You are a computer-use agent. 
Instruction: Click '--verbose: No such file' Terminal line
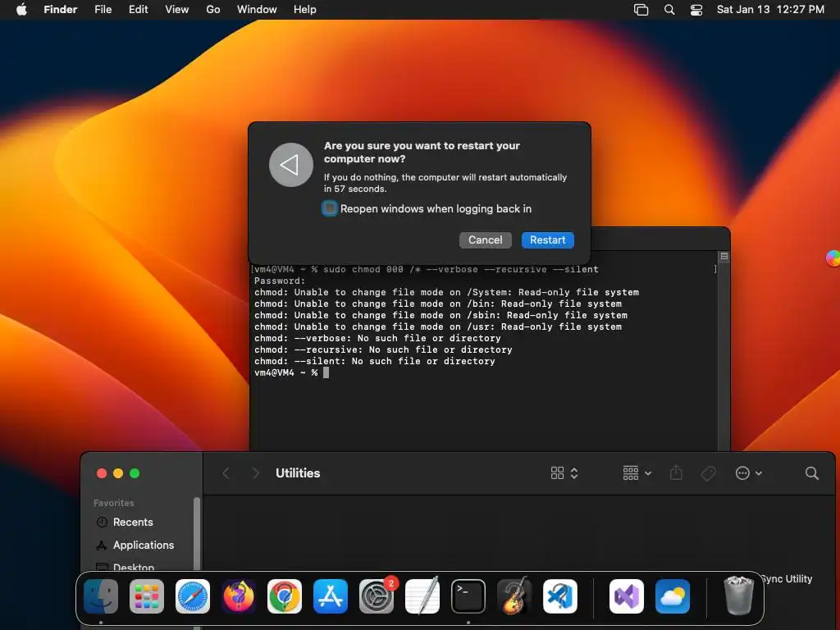point(377,338)
